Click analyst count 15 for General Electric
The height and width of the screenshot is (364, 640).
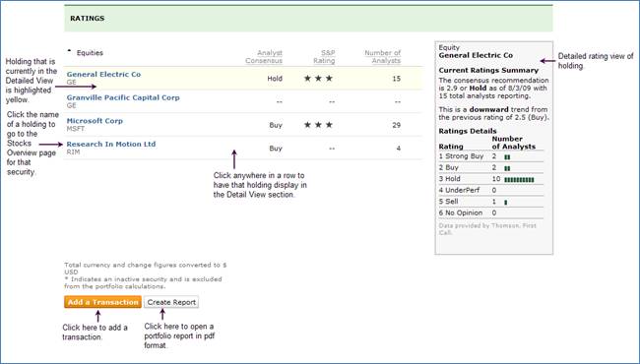397,79
